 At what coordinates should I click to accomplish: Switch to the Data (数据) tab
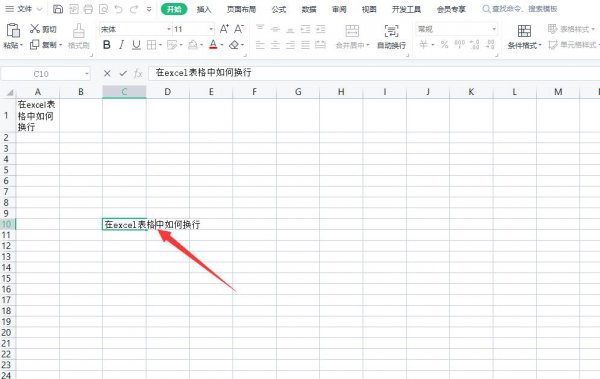(309, 9)
